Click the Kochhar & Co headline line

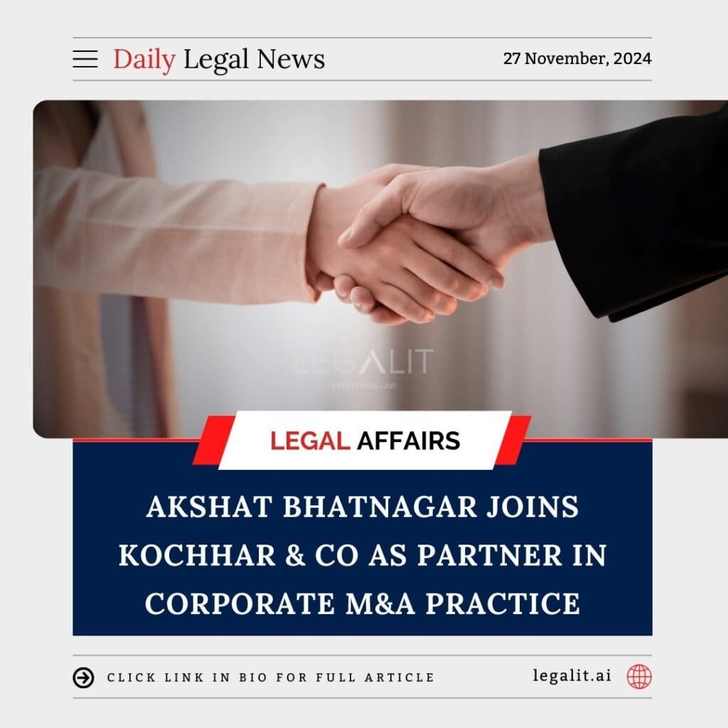(x=363, y=555)
